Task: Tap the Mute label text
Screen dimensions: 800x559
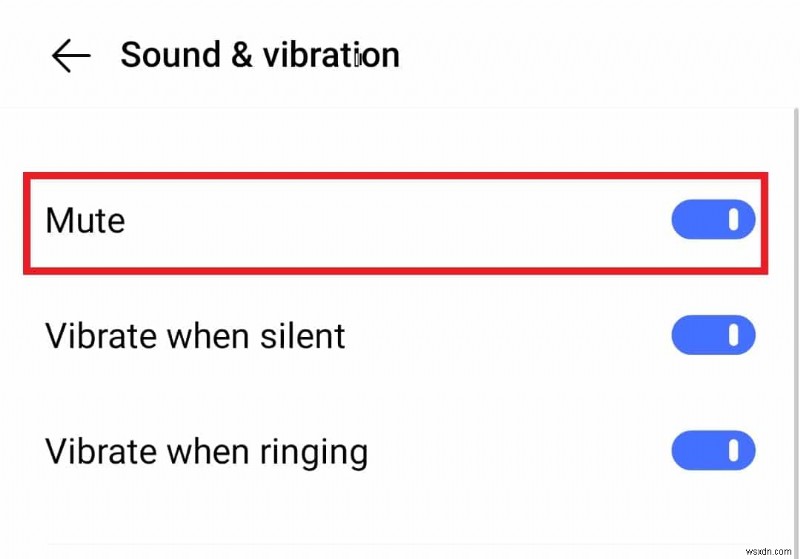Action: tap(86, 220)
